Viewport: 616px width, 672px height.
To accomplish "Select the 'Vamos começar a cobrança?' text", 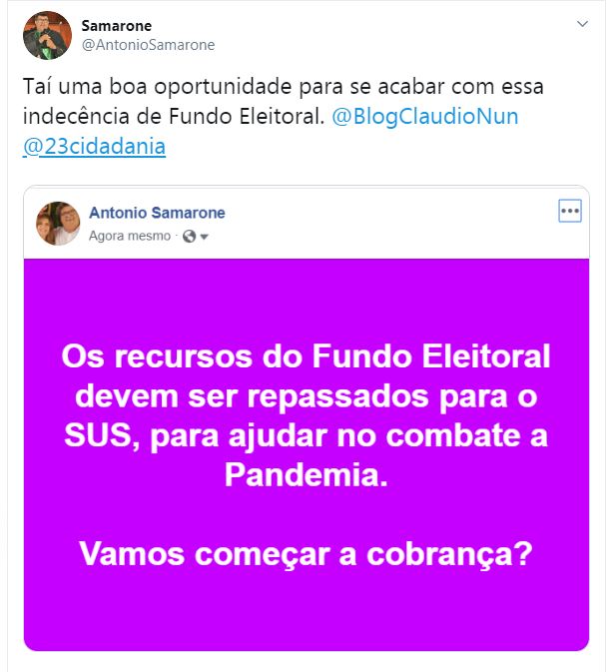I will 306,554.
